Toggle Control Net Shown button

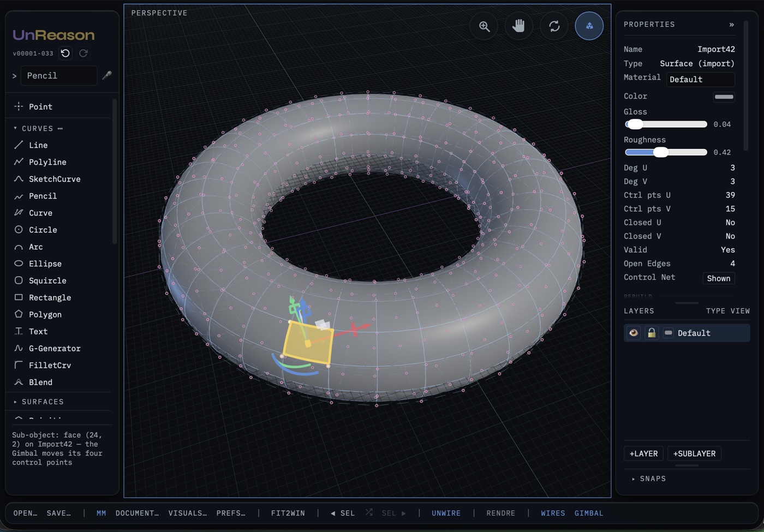(719, 278)
